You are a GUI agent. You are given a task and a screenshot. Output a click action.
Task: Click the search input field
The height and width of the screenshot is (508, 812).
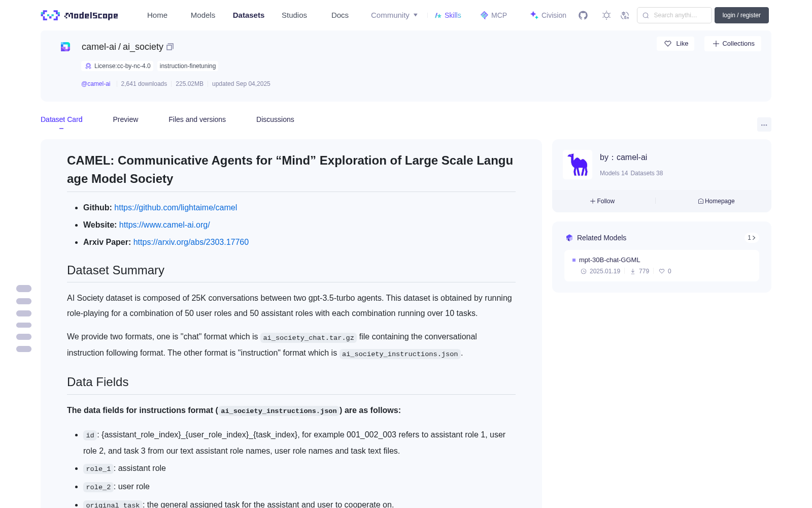[674, 15]
